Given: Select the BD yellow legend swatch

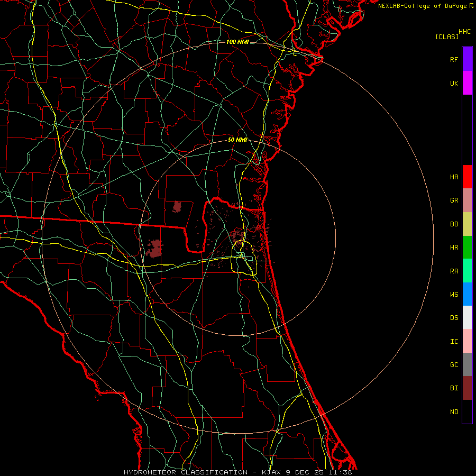Looking at the screenshot, I should 467,224.
